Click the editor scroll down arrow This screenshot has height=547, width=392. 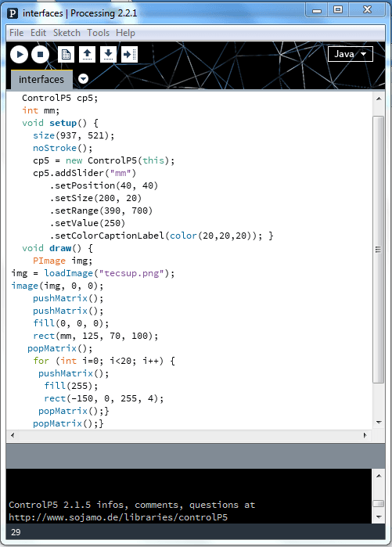(x=379, y=423)
